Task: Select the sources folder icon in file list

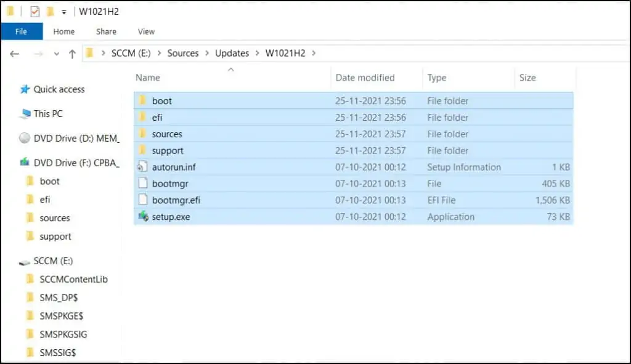Action: point(142,134)
